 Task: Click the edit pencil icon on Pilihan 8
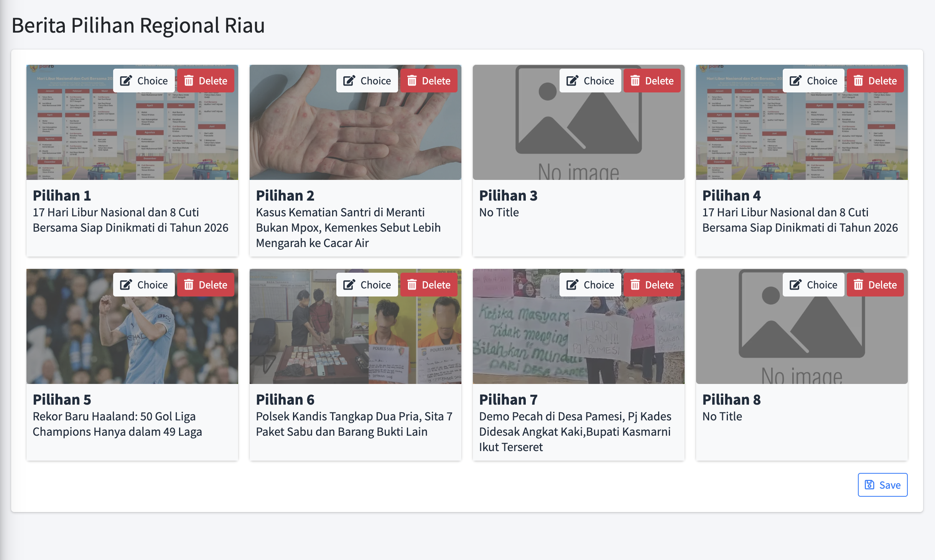[x=795, y=285]
